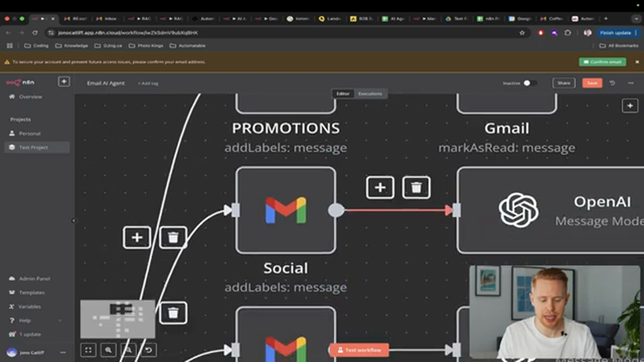Click the Share button
The width and height of the screenshot is (644, 362).
tap(563, 83)
